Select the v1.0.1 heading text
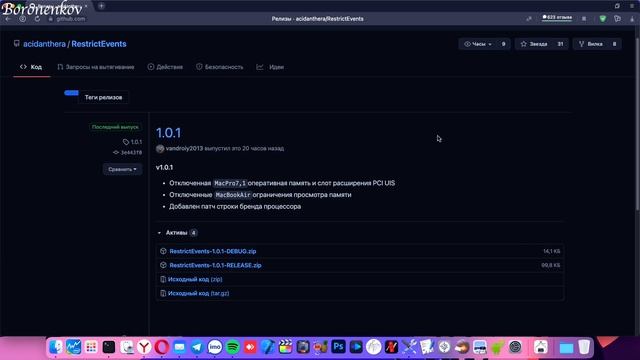Screen dimensions: 640x360 pyautogui.click(x=164, y=167)
